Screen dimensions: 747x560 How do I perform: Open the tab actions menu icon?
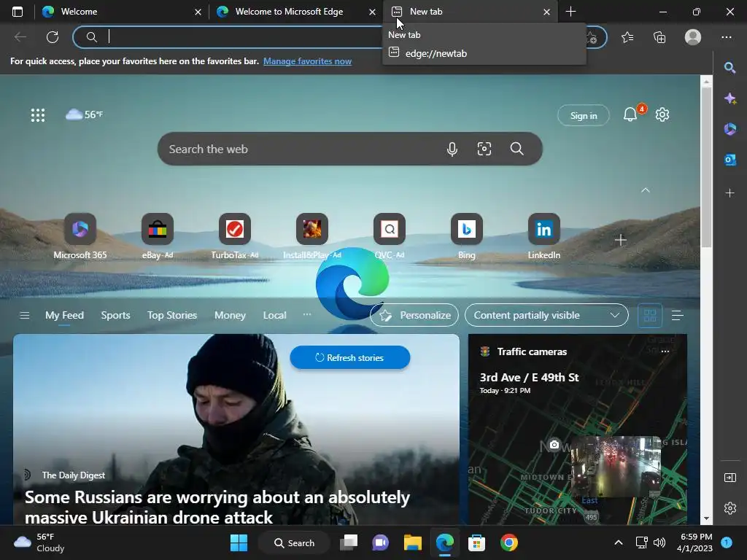[18, 12]
